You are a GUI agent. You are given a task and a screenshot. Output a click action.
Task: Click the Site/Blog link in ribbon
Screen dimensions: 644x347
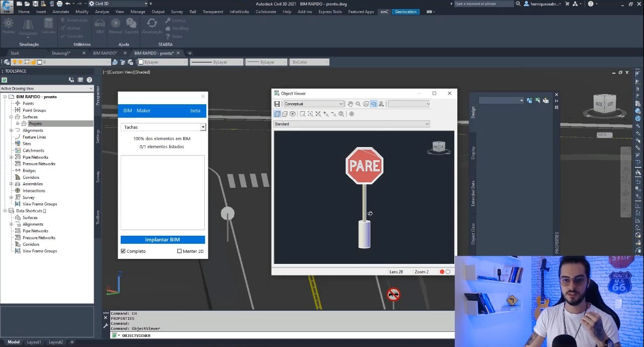click(177, 28)
